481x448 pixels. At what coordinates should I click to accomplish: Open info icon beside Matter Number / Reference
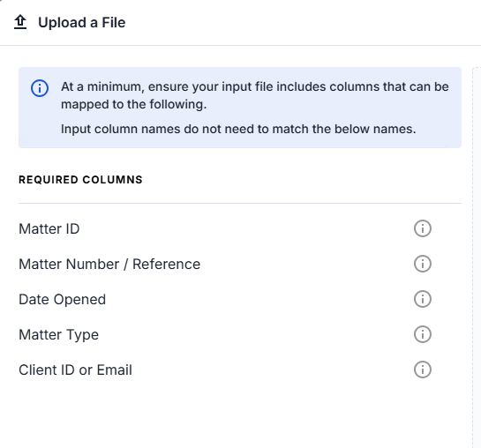coord(423,264)
